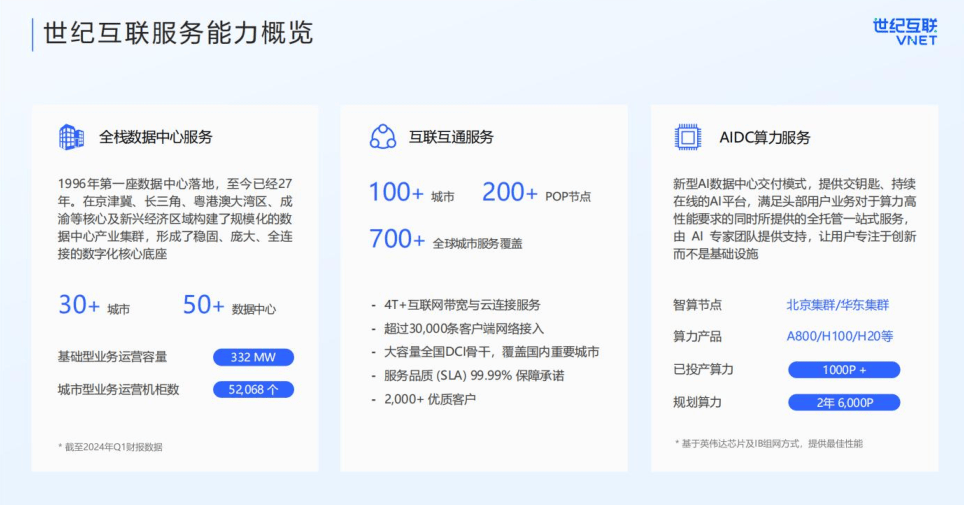Click the 50+ 数据中心 statistic
The width and height of the screenshot is (964, 505).
point(229,306)
